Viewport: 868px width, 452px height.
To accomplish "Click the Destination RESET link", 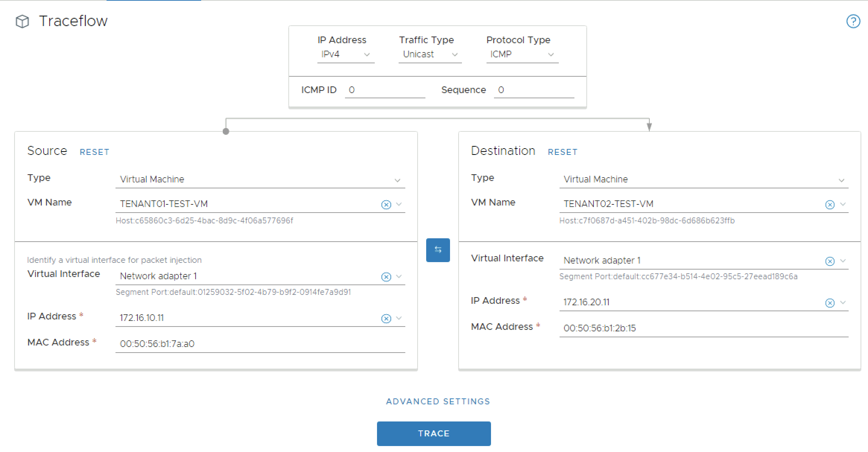I will (x=562, y=152).
